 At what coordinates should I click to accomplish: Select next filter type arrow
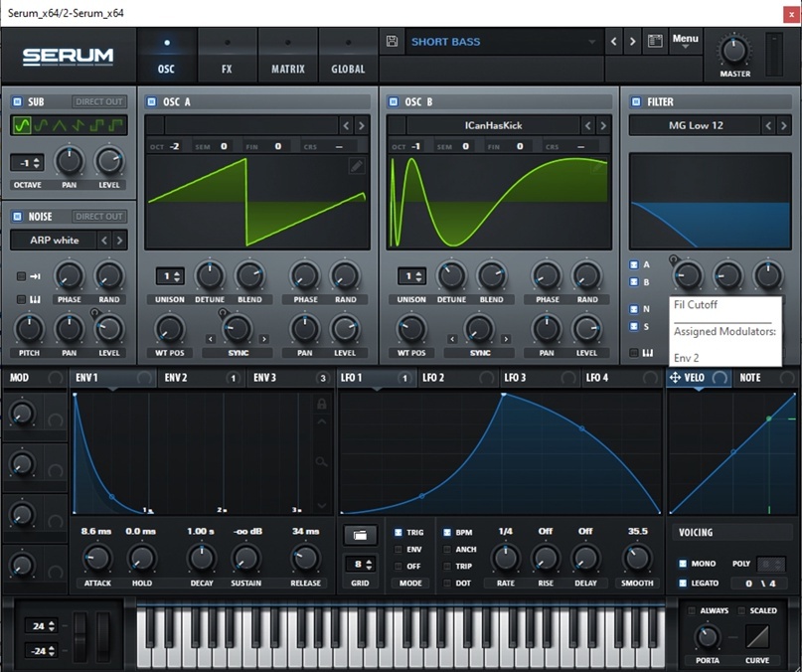tap(783, 125)
